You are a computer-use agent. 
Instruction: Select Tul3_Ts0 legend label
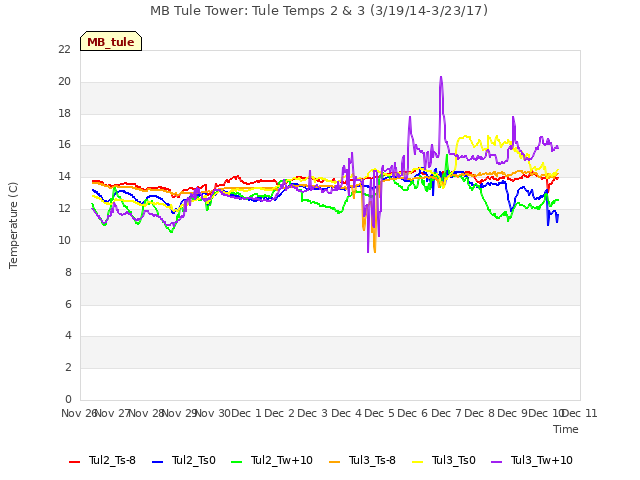coord(454,460)
